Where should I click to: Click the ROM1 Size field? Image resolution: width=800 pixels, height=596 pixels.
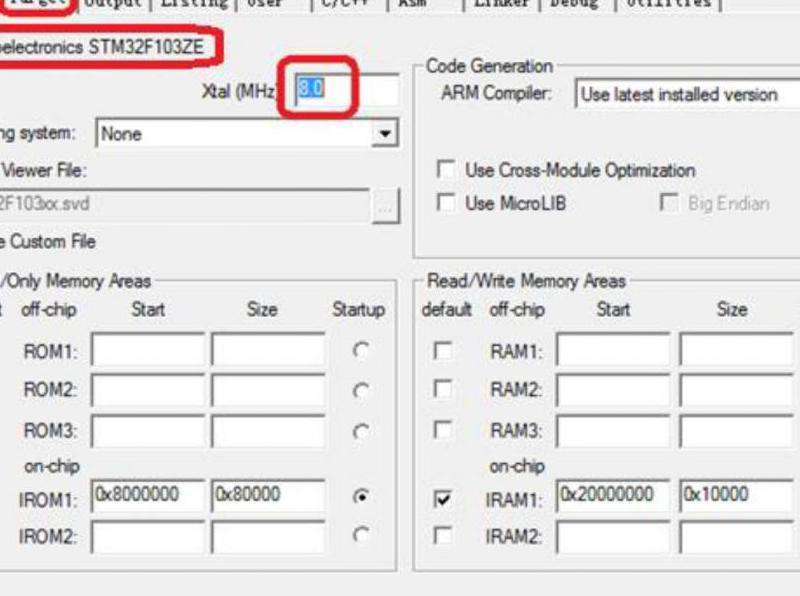[x=268, y=350]
